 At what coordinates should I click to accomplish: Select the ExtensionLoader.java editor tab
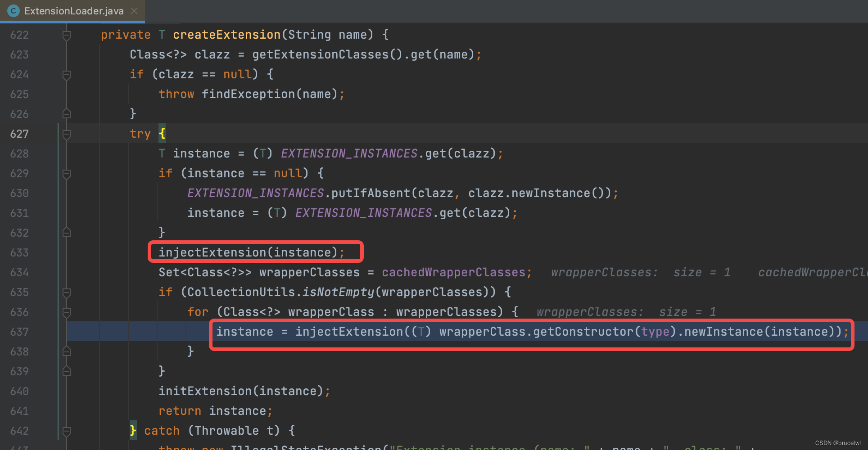point(72,11)
